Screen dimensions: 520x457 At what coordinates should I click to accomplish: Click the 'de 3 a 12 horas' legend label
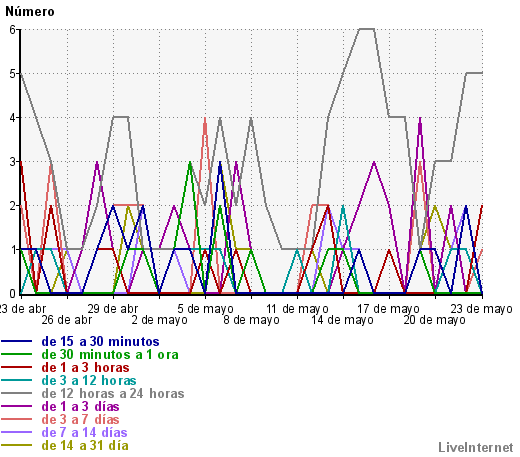tap(89, 380)
